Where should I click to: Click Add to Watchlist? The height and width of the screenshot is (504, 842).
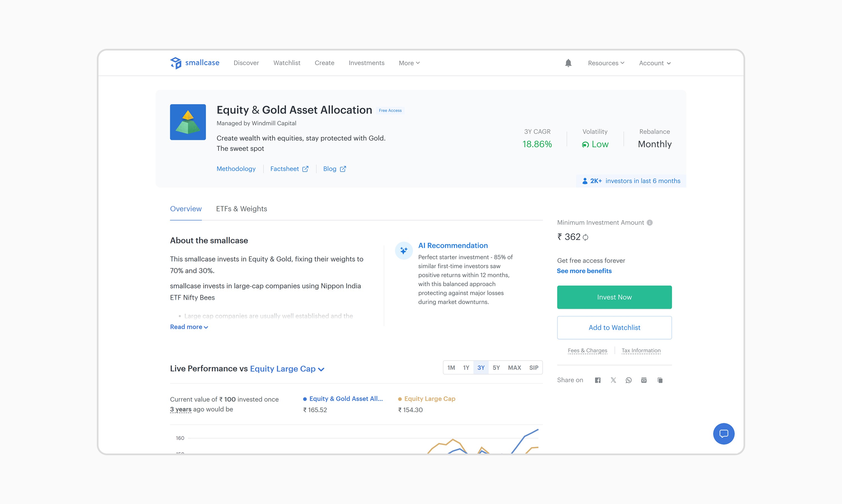[x=614, y=327]
